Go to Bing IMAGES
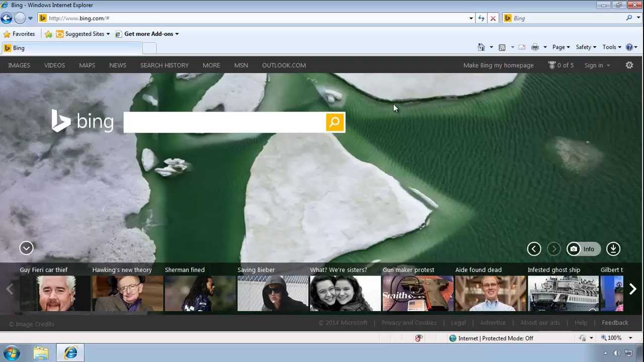 [19, 65]
